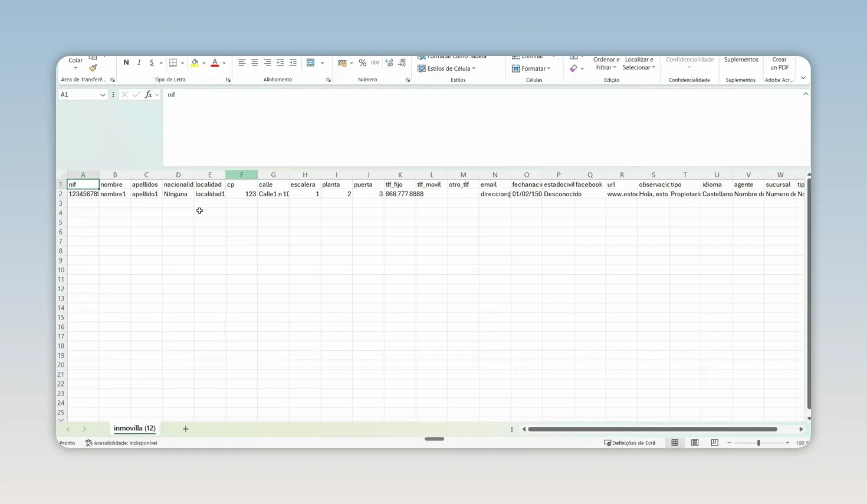Open the Formatar cells menu
The image size is (867, 504).
pos(531,68)
